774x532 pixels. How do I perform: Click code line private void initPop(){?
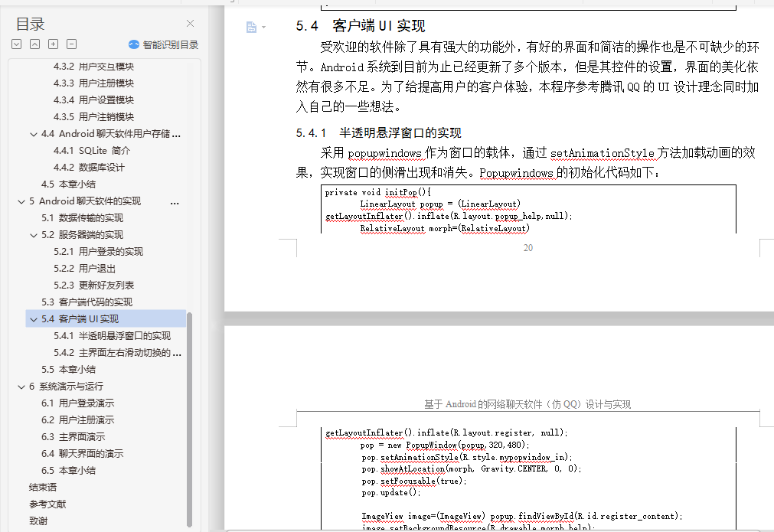378,192
